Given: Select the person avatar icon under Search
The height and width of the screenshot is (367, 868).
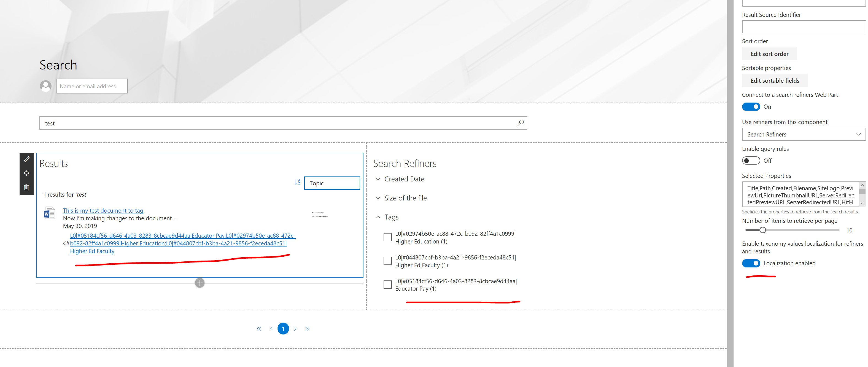Looking at the screenshot, I should tap(46, 86).
